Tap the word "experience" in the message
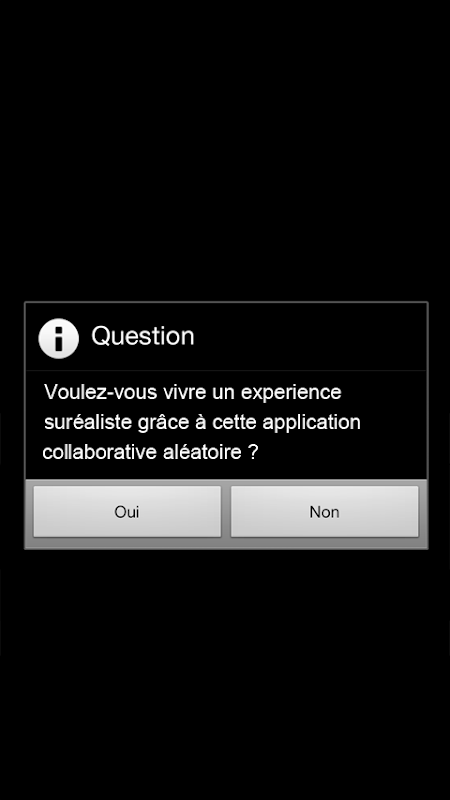 coord(291,393)
